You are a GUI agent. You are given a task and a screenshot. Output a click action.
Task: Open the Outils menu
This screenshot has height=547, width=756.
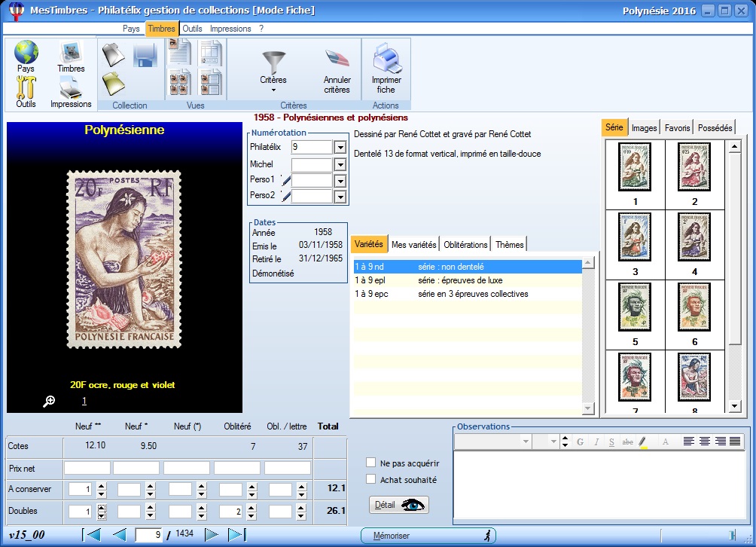click(x=192, y=29)
